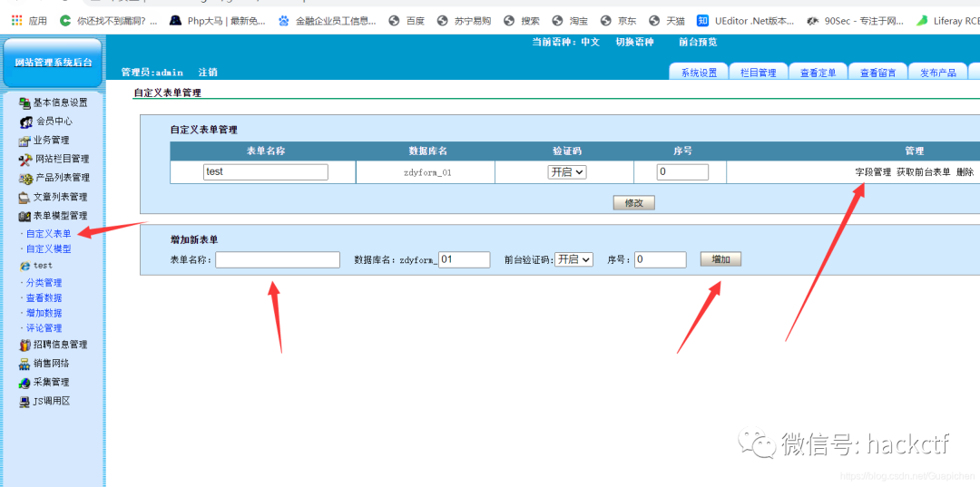
Task: Click the 管理员:admin label
Action: pos(152,73)
